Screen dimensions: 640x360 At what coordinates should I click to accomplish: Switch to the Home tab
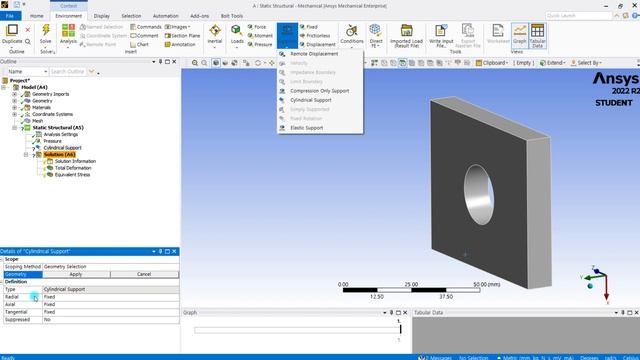pos(36,16)
